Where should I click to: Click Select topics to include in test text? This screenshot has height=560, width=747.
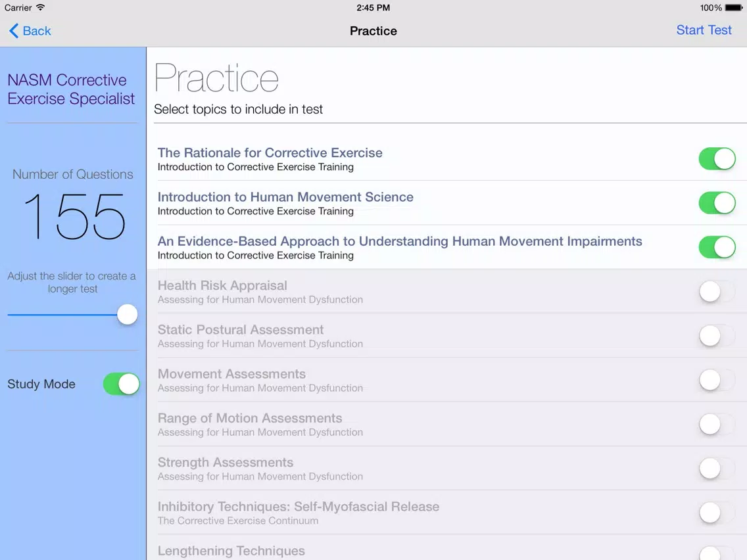238,109
